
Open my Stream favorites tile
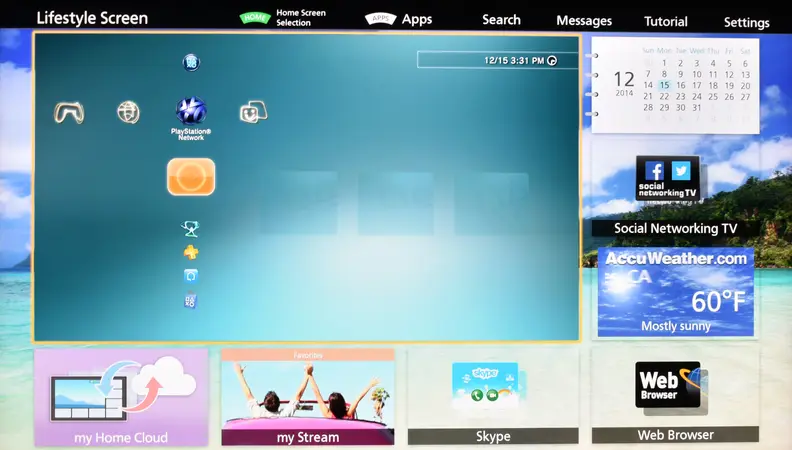(308, 397)
